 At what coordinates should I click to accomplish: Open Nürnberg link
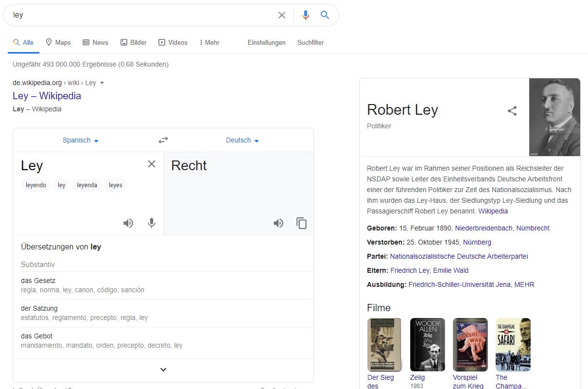coord(477,242)
